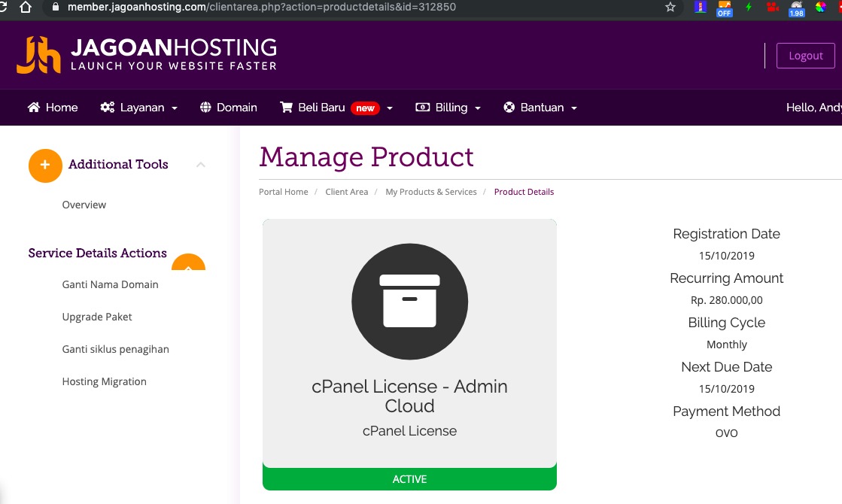
Task: Click the OVO payment method value
Action: tap(727, 433)
